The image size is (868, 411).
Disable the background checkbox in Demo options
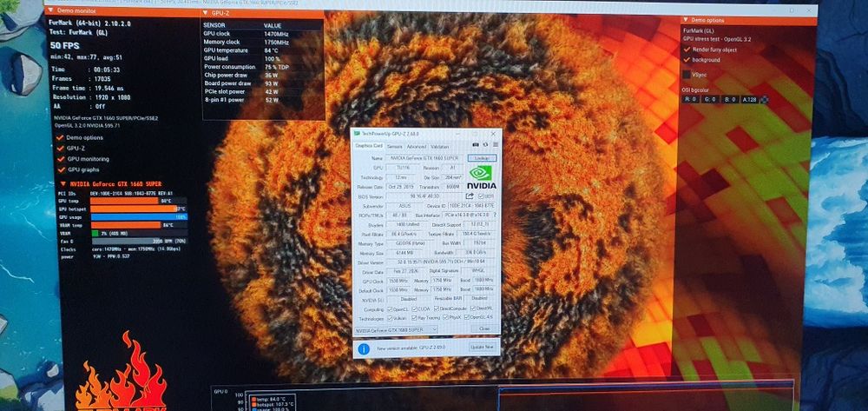[687, 59]
